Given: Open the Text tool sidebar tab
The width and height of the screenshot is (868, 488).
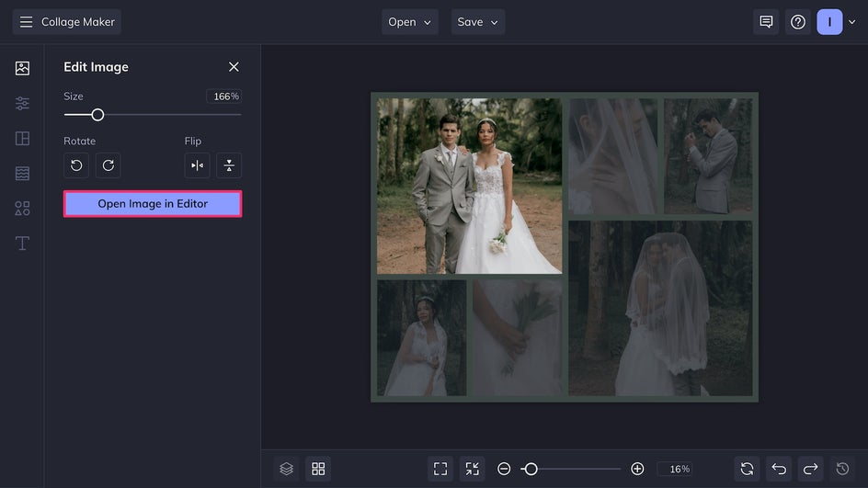Looking at the screenshot, I should pyautogui.click(x=22, y=244).
